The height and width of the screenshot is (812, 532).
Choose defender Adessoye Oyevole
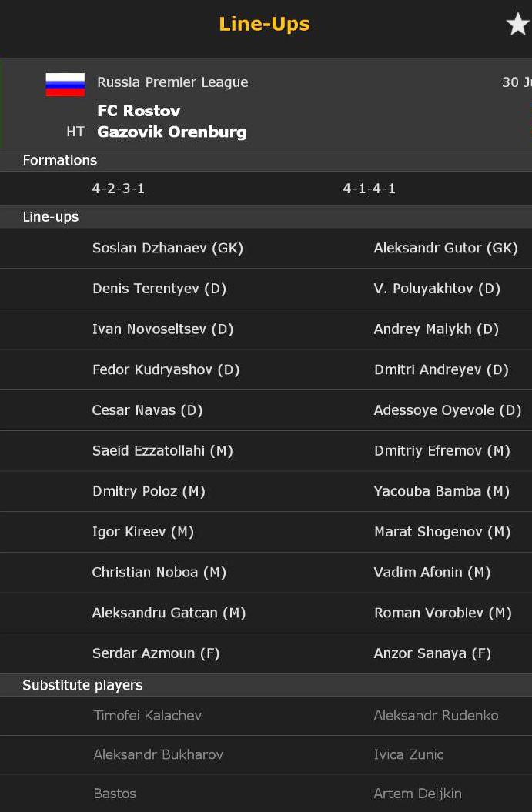click(x=447, y=410)
